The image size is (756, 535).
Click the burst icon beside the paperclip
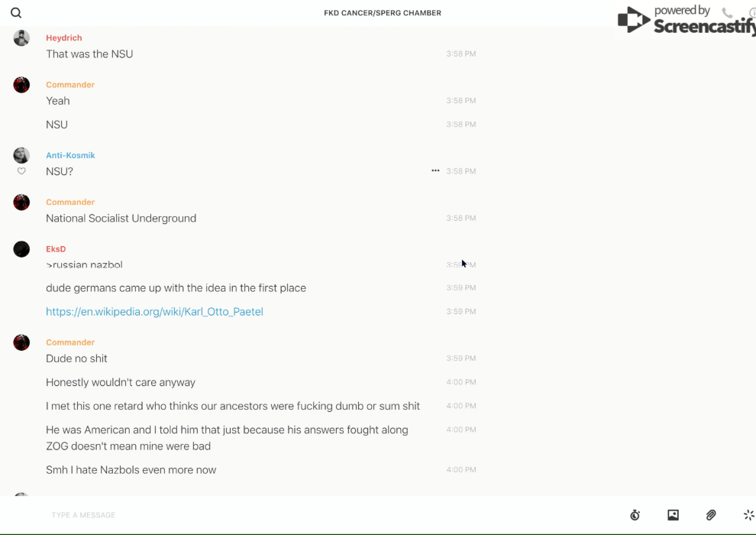pos(748,515)
